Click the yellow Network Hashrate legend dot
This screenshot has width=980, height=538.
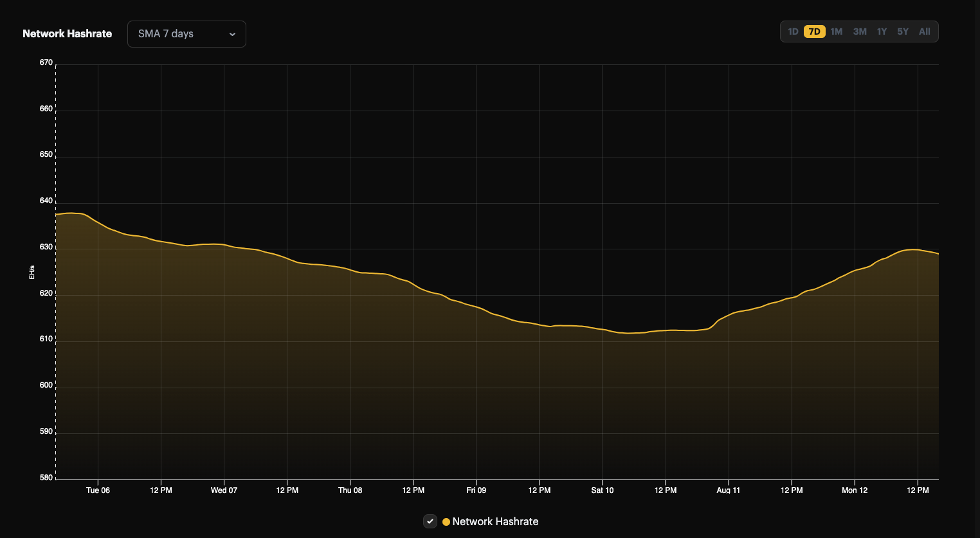446,521
